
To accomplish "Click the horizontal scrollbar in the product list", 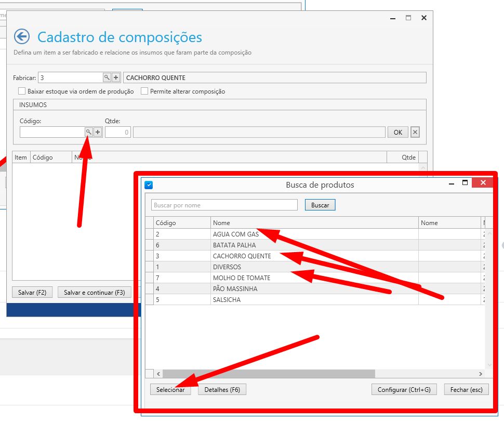I will [x=269, y=374].
